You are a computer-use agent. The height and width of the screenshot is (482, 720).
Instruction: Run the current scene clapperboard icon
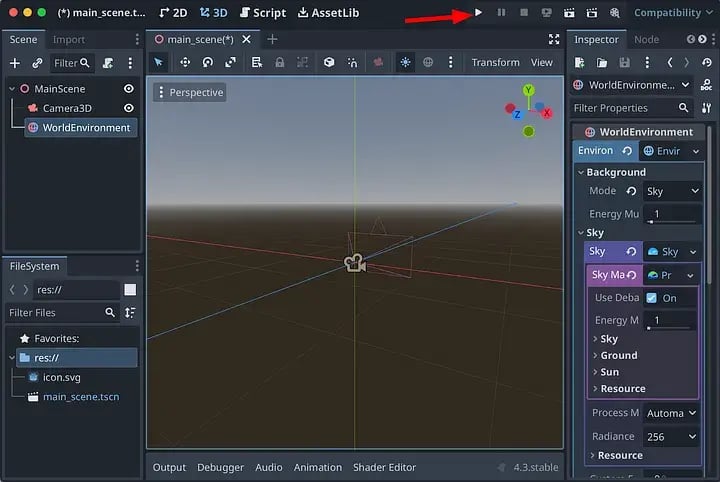click(x=569, y=12)
